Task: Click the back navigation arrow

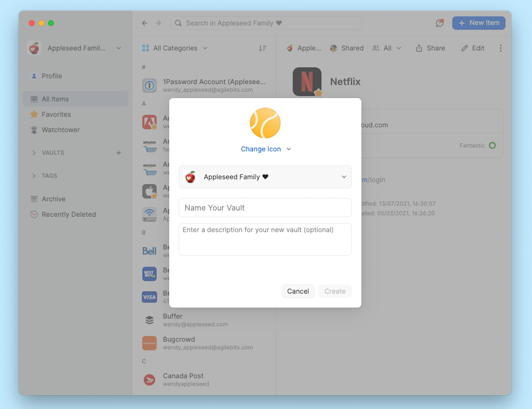Action: (144, 23)
